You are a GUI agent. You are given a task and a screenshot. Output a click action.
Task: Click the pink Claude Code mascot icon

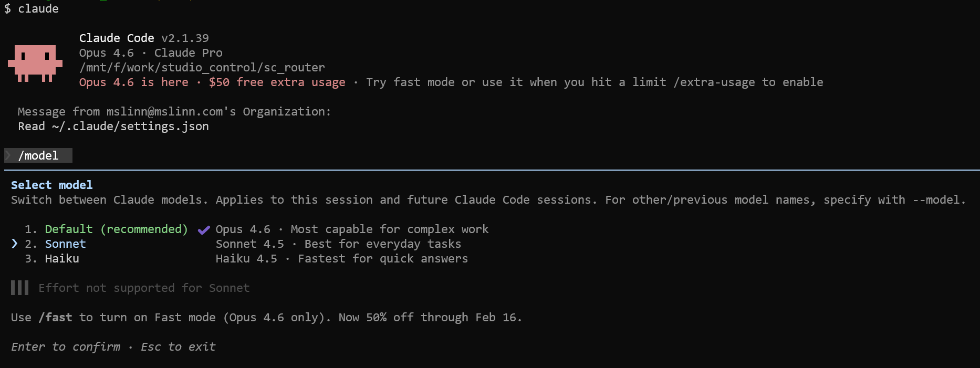point(35,63)
